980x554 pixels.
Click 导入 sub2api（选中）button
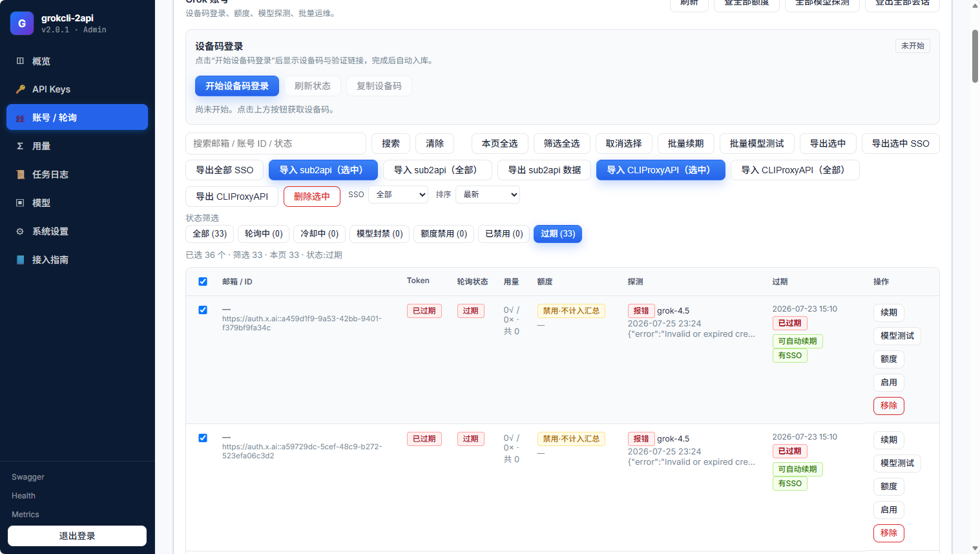pos(323,170)
